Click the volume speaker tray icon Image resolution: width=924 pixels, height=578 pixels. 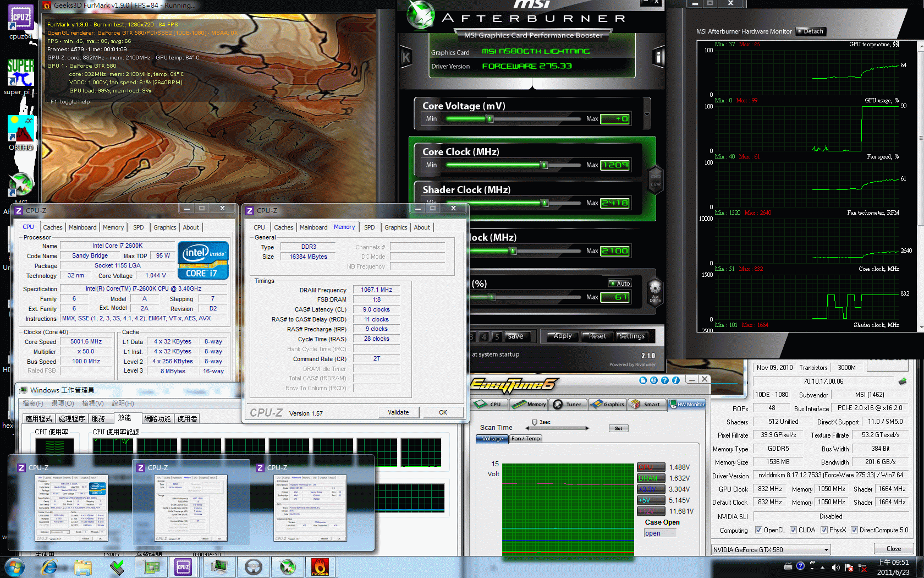coord(836,568)
